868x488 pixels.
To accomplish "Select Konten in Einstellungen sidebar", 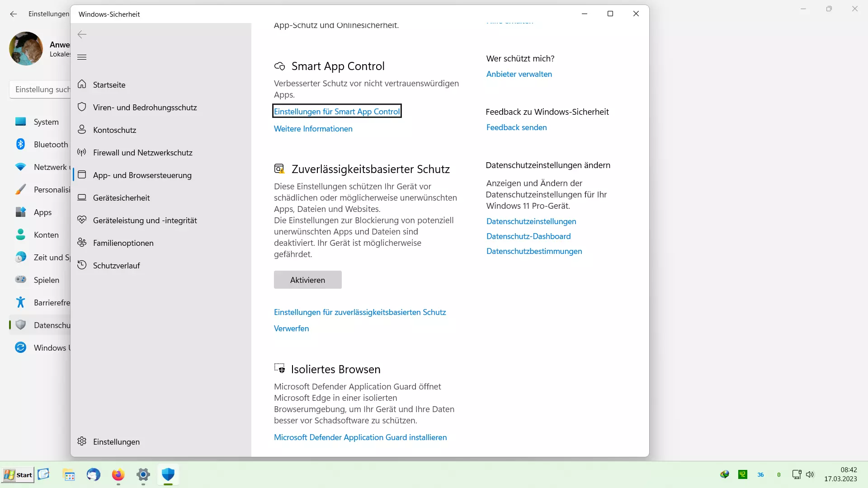I will pos(40,235).
